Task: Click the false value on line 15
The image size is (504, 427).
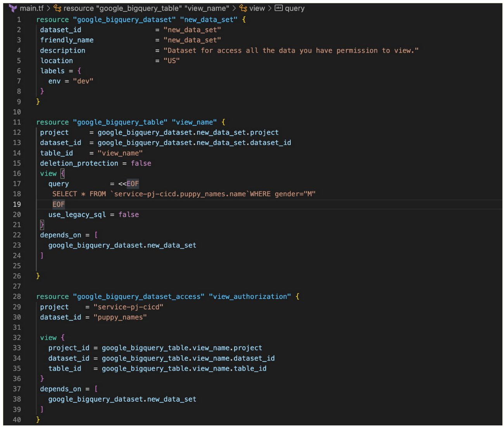Action: (x=141, y=163)
